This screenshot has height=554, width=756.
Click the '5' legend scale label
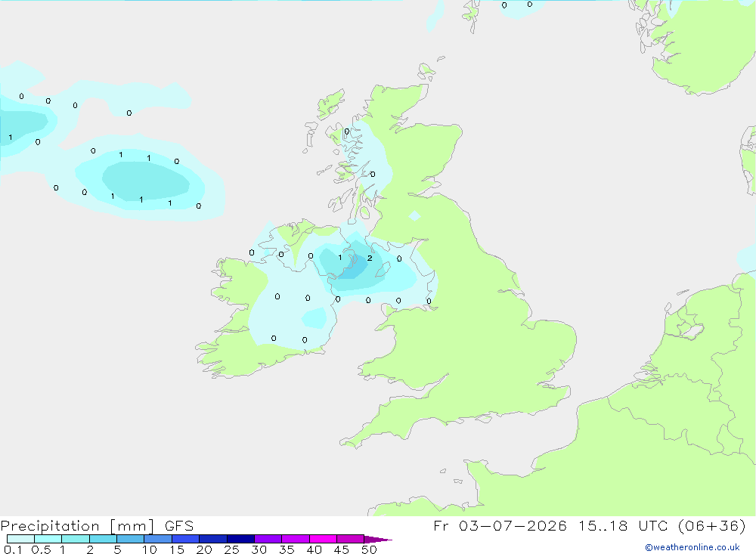(117, 549)
